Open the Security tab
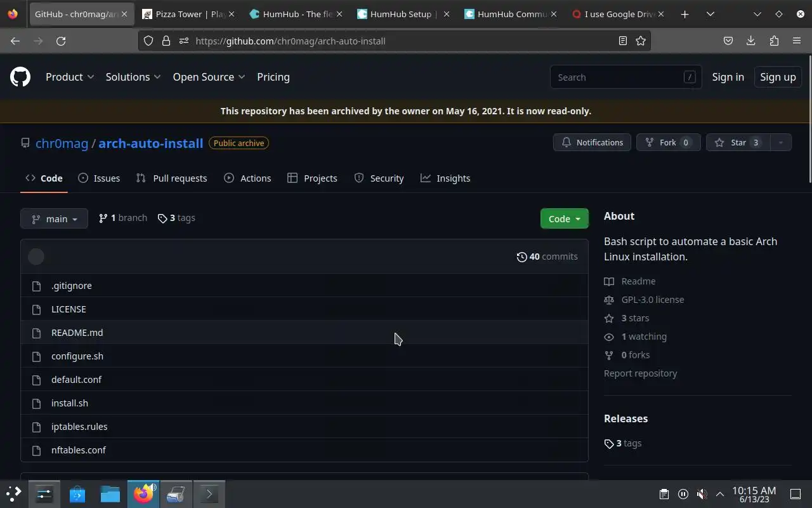Image resolution: width=812 pixels, height=508 pixels. [x=379, y=178]
